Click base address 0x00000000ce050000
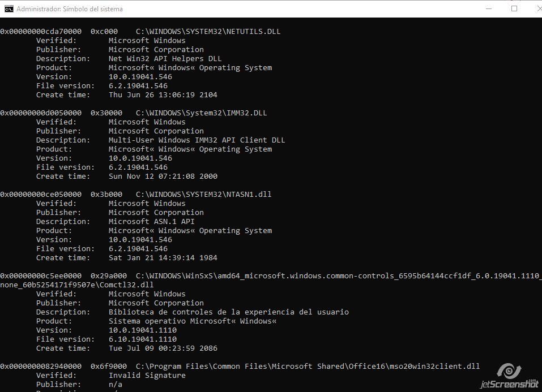 coord(41,195)
